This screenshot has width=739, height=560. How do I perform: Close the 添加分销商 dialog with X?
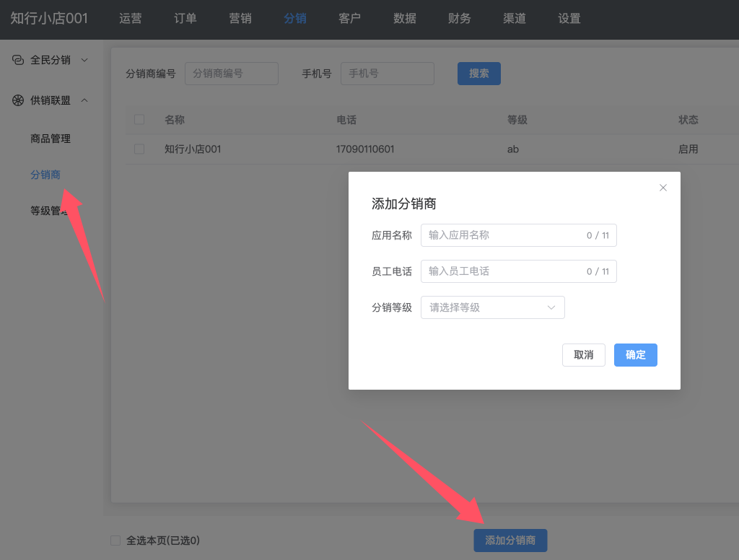tap(663, 188)
